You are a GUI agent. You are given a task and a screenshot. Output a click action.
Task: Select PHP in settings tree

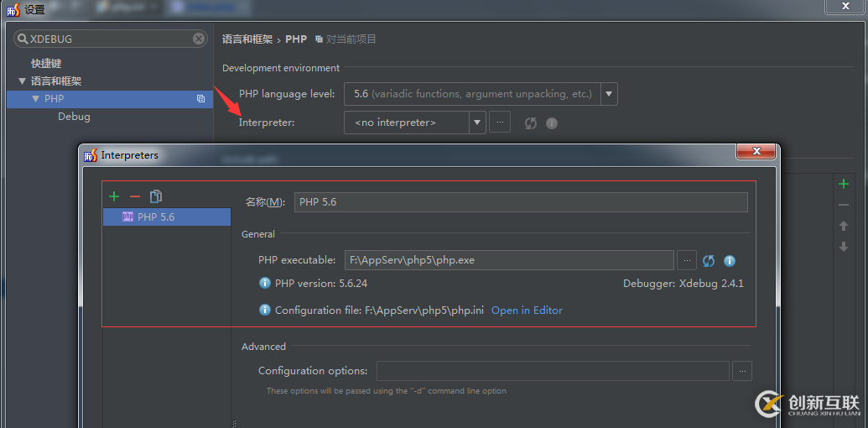click(110, 99)
